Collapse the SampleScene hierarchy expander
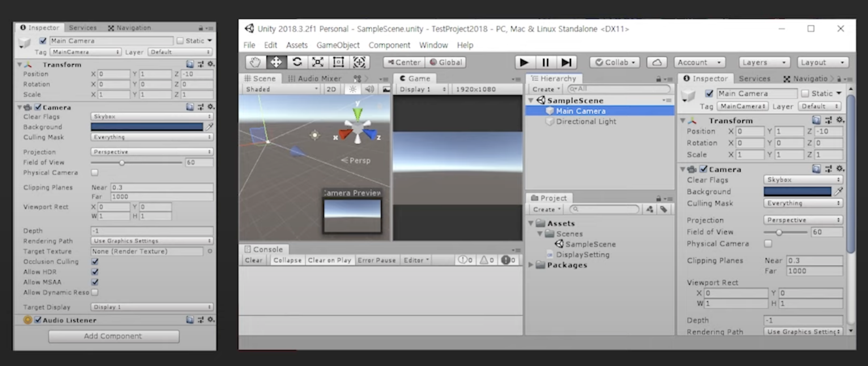This screenshot has height=366, width=868. click(x=531, y=100)
